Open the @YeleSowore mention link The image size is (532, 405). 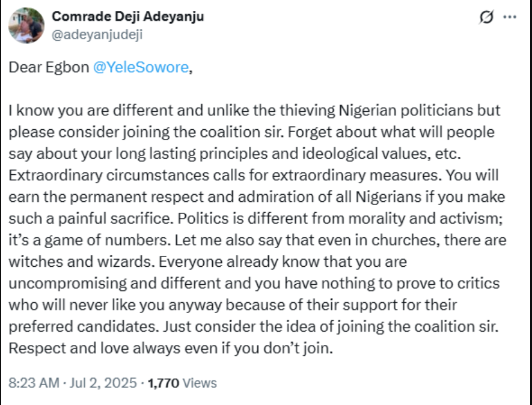[141, 68]
